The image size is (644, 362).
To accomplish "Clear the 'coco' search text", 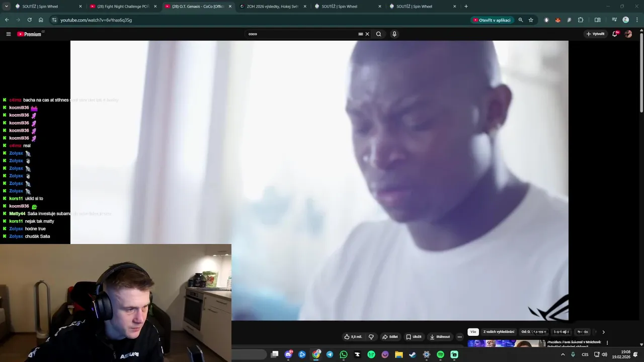I will coord(367,34).
